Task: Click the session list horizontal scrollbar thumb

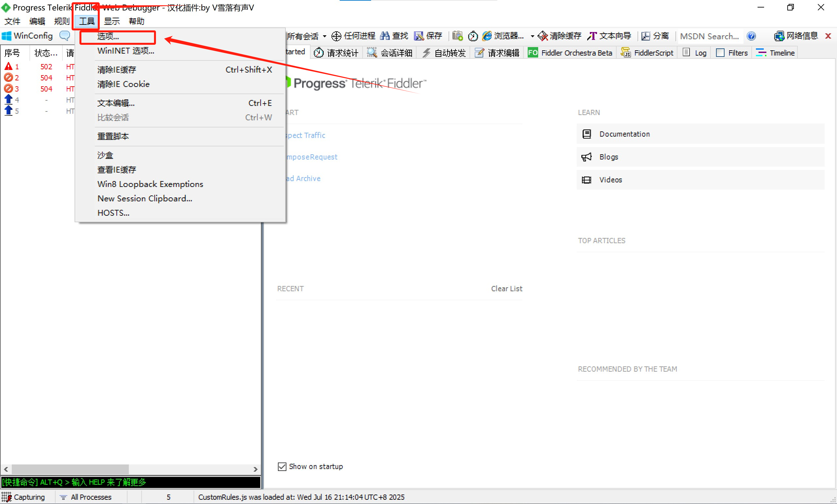Action: point(70,469)
